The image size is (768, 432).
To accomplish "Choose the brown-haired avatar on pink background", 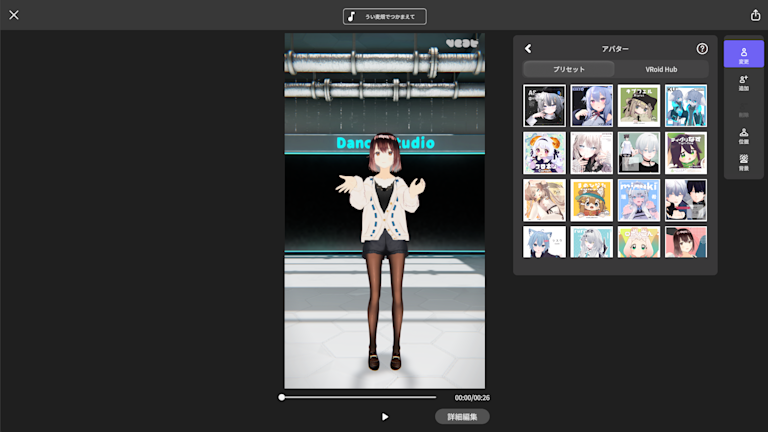I will [686, 242].
